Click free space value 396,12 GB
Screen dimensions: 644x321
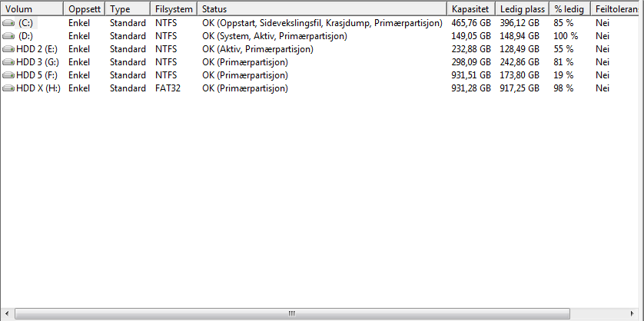pyautogui.click(x=520, y=23)
